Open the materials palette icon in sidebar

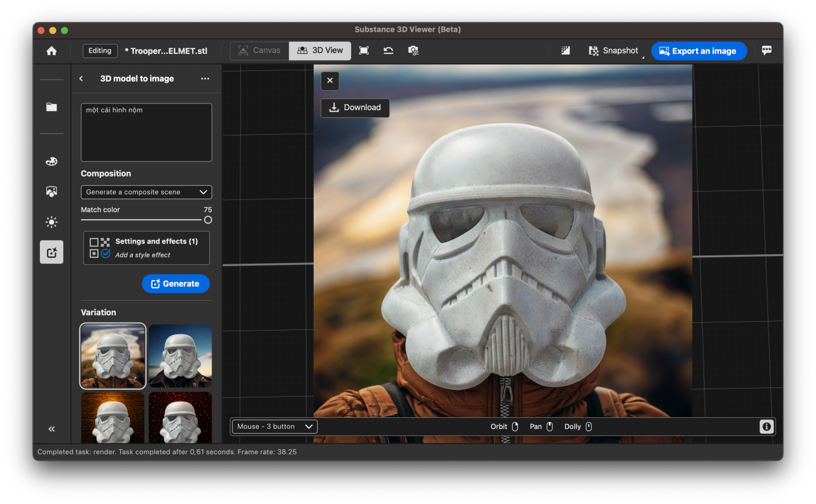(52, 162)
